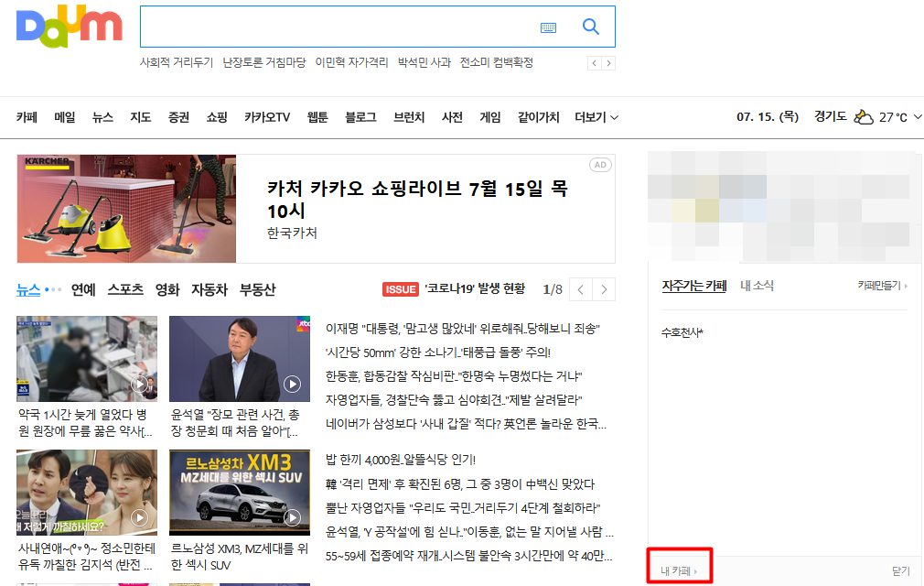Open 카페 from the navigation bar

click(27, 117)
